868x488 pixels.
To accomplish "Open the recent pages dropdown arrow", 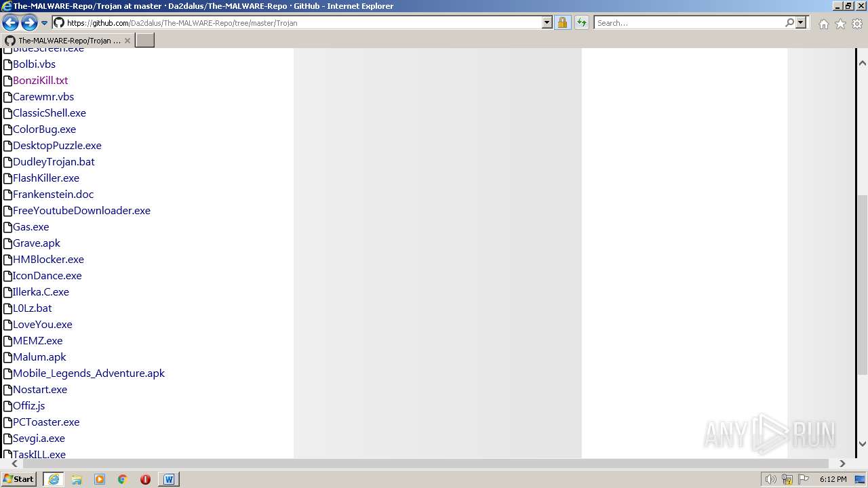I will [x=44, y=23].
